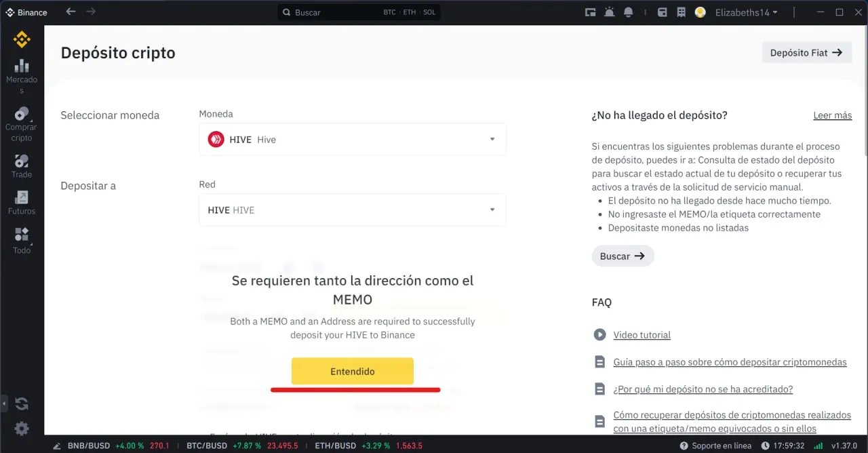Open the orders receipt icon
Image resolution: width=868 pixels, height=453 pixels.
pyautogui.click(x=681, y=12)
